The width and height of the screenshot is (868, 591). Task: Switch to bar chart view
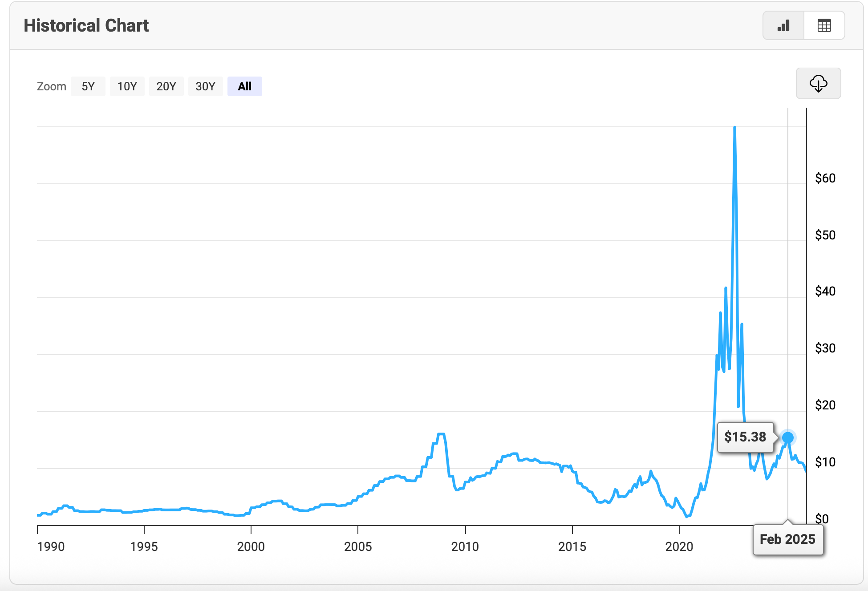click(783, 26)
